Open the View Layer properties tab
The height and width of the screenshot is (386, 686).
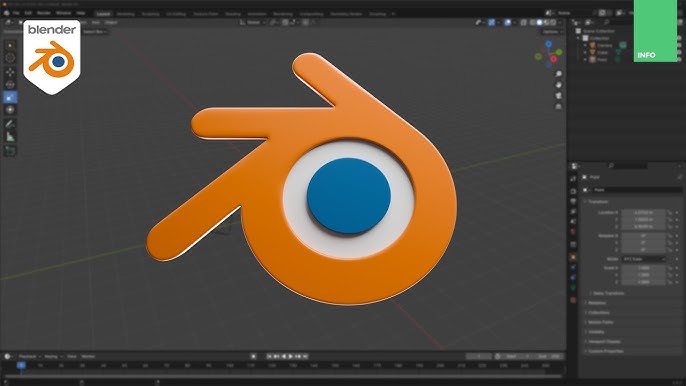pos(574,211)
